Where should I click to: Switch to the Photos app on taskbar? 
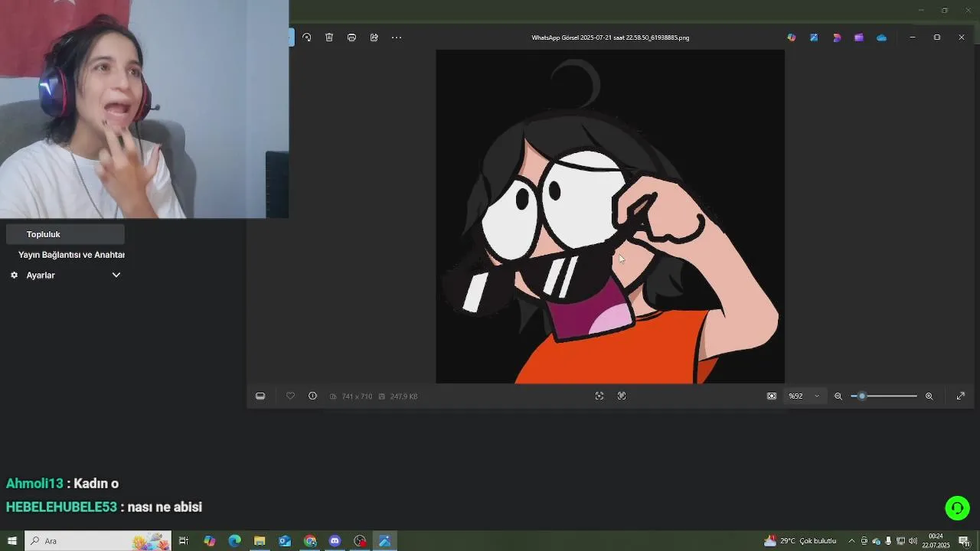tap(385, 541)
